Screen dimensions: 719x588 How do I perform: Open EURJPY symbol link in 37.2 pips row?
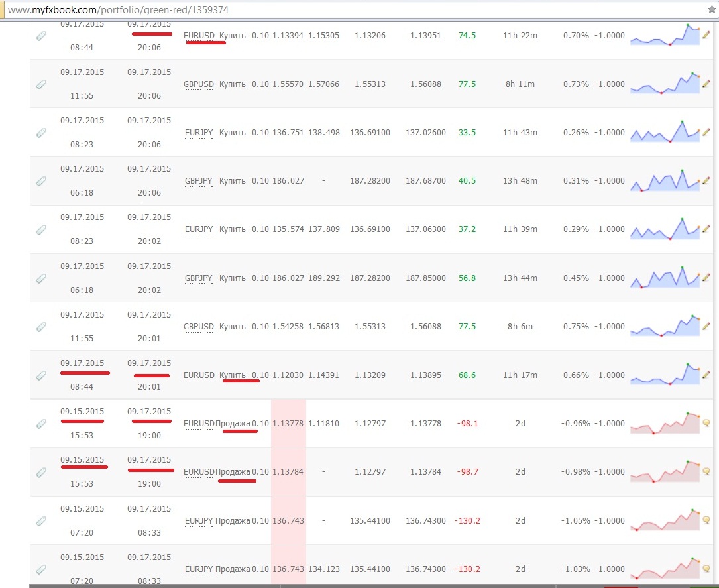coord(199,229)
